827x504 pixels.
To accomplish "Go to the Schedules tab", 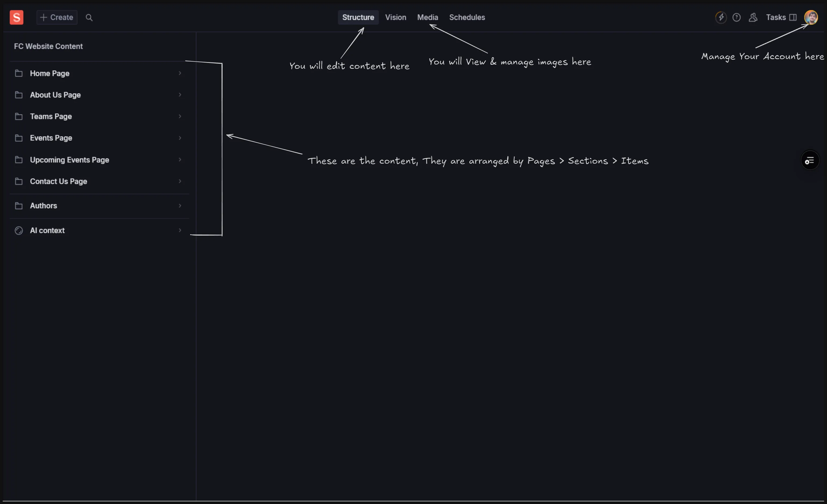I will coord(467,17).
